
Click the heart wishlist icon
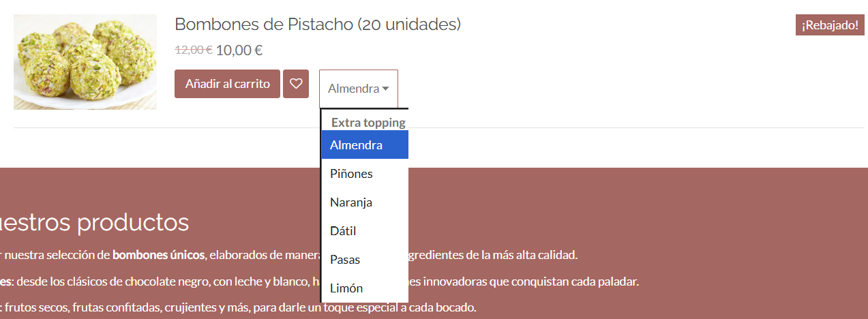click(296, 84)
